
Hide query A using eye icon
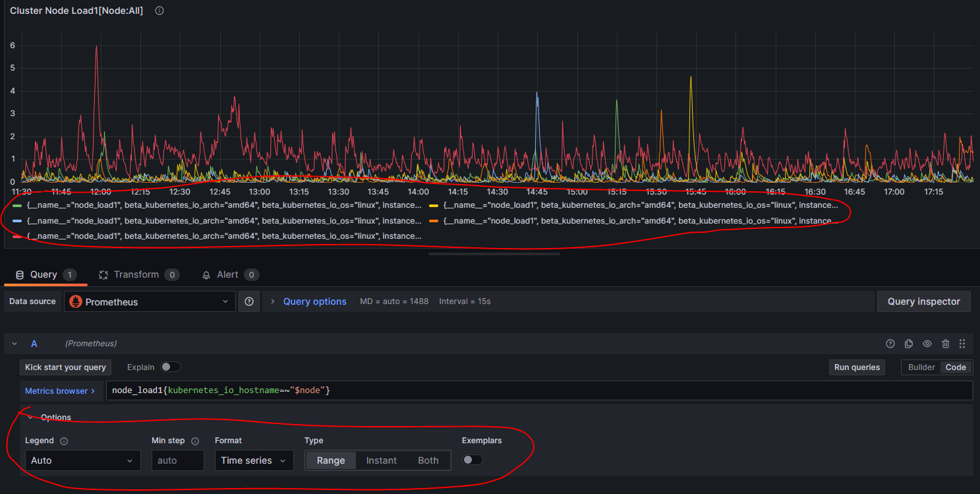pos(927,344)
